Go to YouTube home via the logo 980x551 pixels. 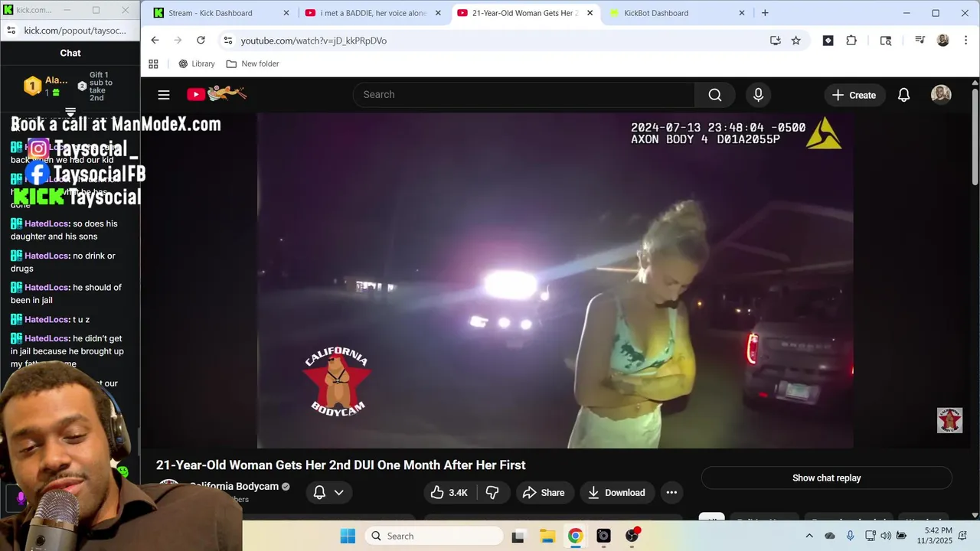pyautogui.click(x=217, y=94)
